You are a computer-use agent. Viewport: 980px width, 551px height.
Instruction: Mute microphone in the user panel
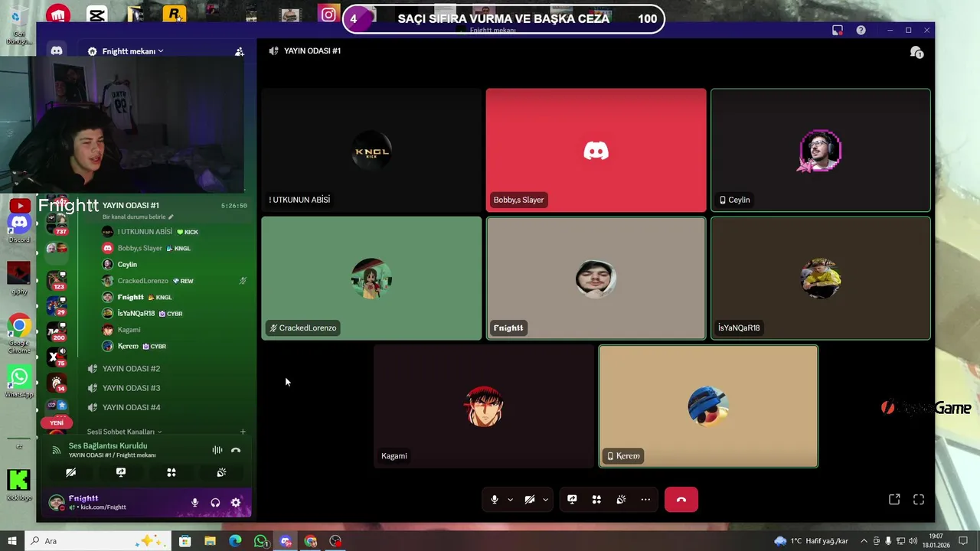pyautogui.click(x=194, y=503)
